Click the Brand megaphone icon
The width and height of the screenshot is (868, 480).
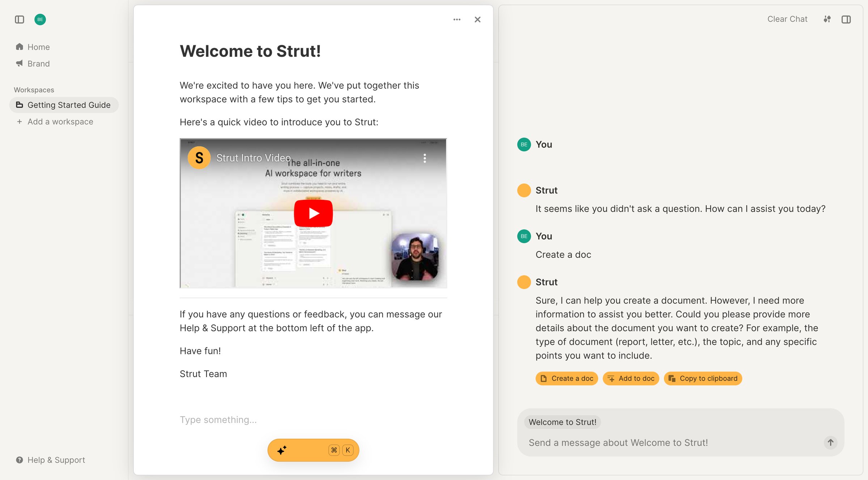click(20, 63)
